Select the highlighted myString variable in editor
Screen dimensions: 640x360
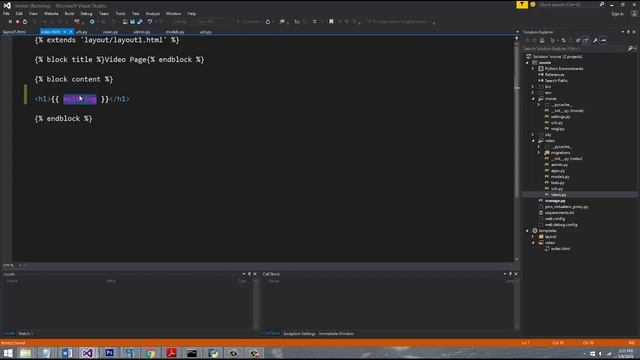80,99
